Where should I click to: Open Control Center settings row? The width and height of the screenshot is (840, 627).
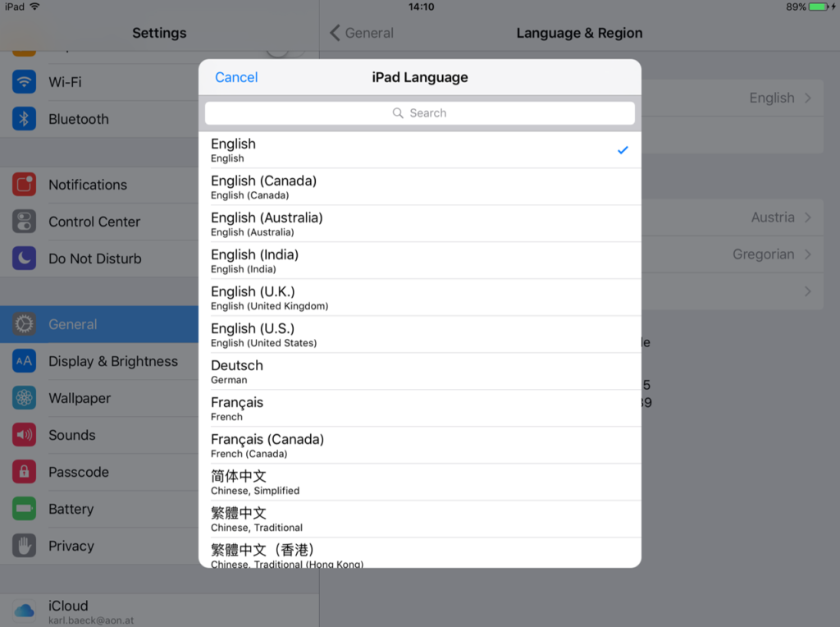point(99,222)
